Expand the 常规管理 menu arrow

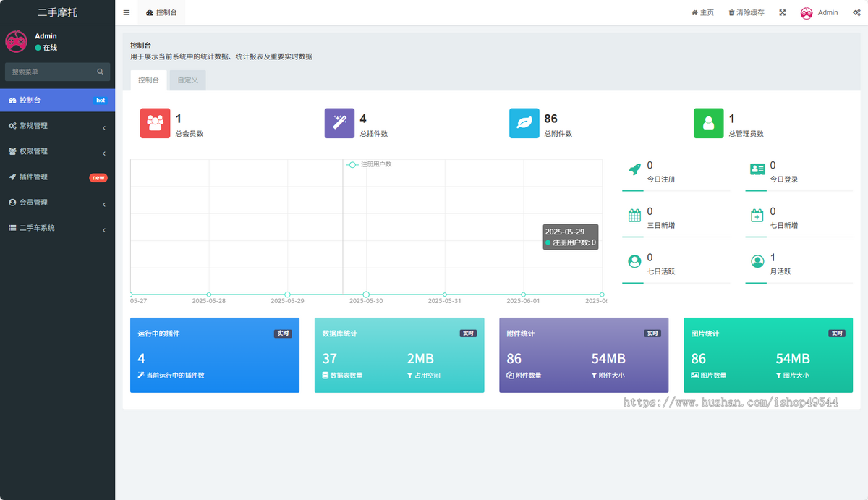104,128
